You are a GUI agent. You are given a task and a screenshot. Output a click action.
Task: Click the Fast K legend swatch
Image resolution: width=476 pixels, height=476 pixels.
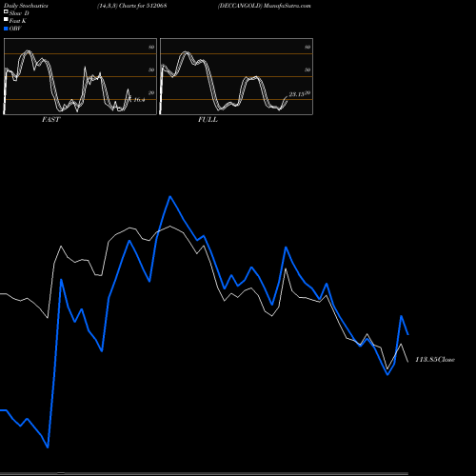[x=6, y=19]
